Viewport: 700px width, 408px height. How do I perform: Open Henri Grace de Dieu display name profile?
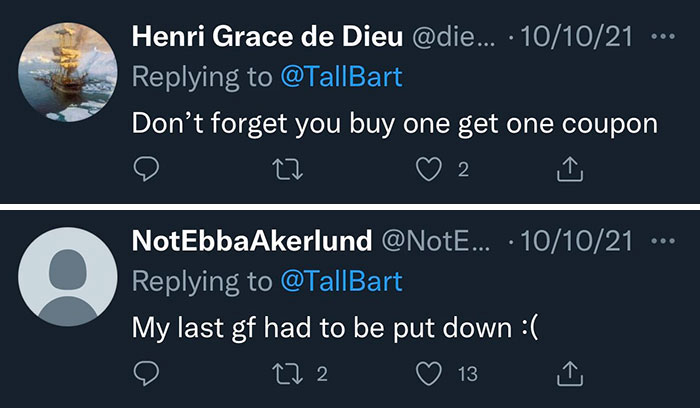(265, 38)
